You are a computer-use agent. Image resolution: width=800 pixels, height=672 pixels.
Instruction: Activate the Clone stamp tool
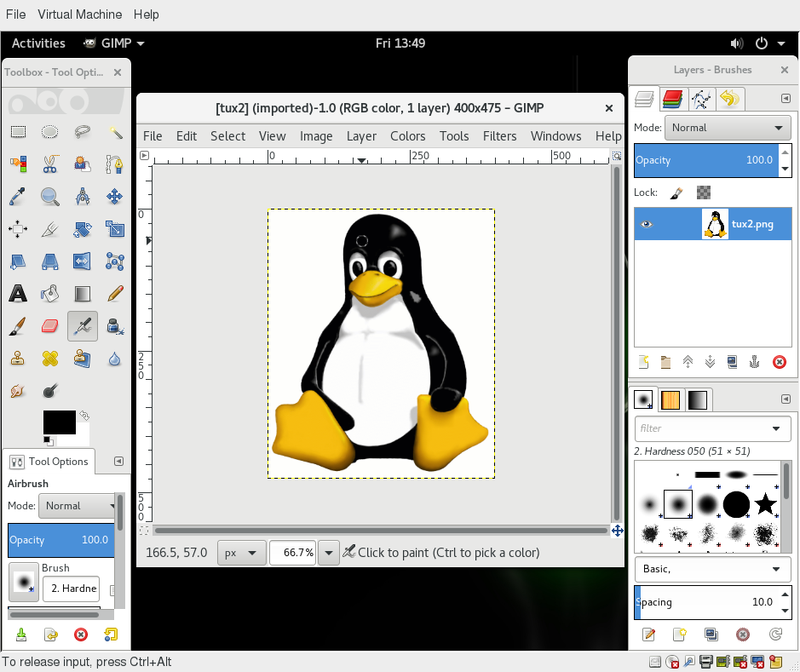click(x=18, y=359)
